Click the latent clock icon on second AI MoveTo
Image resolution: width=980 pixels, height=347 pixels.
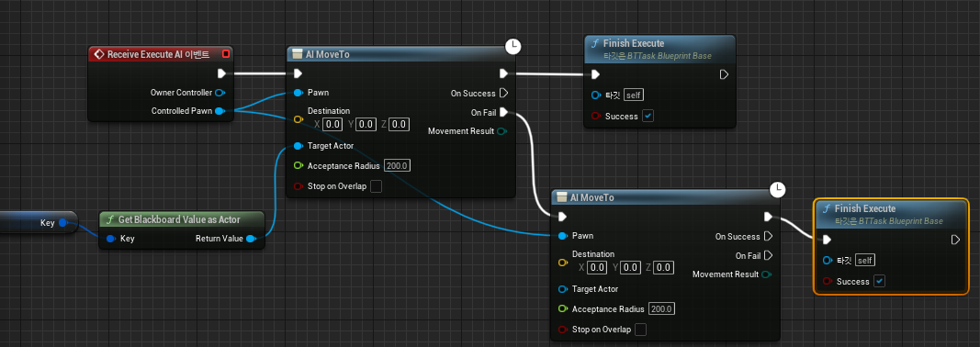click(x=777, y=189)
